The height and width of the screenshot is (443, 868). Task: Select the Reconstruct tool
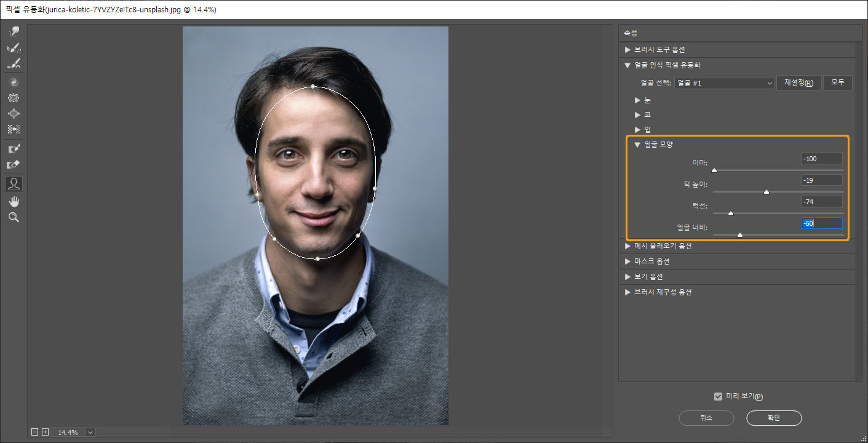[14, 48]
